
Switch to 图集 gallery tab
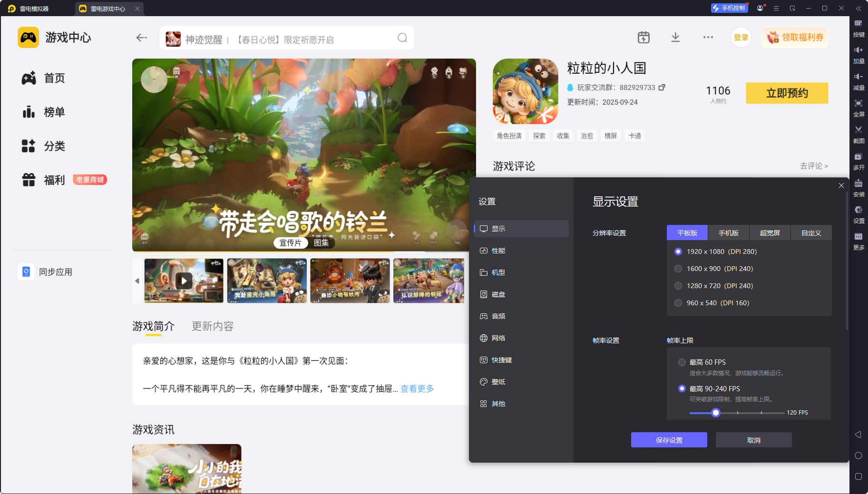321,243
